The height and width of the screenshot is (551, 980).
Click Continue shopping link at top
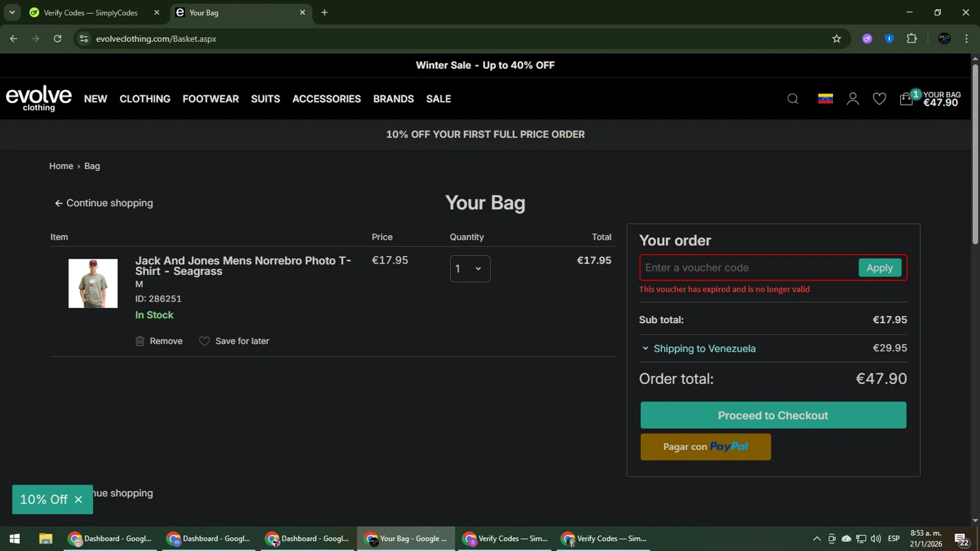[x=104, y=203]
